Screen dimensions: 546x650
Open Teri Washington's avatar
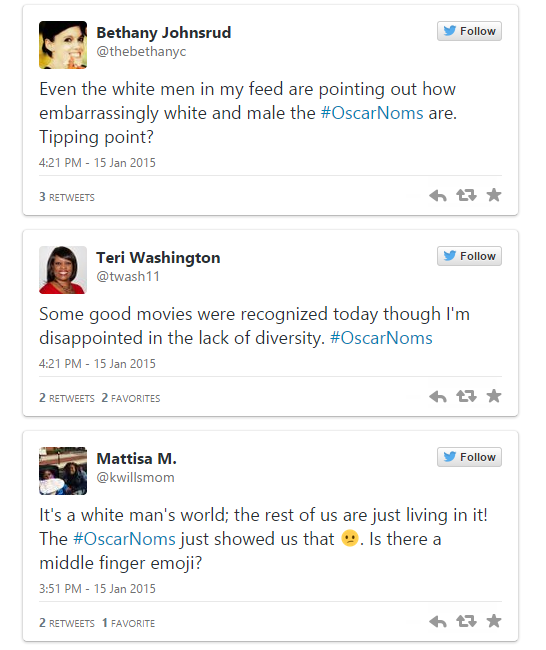pos(63,270)
